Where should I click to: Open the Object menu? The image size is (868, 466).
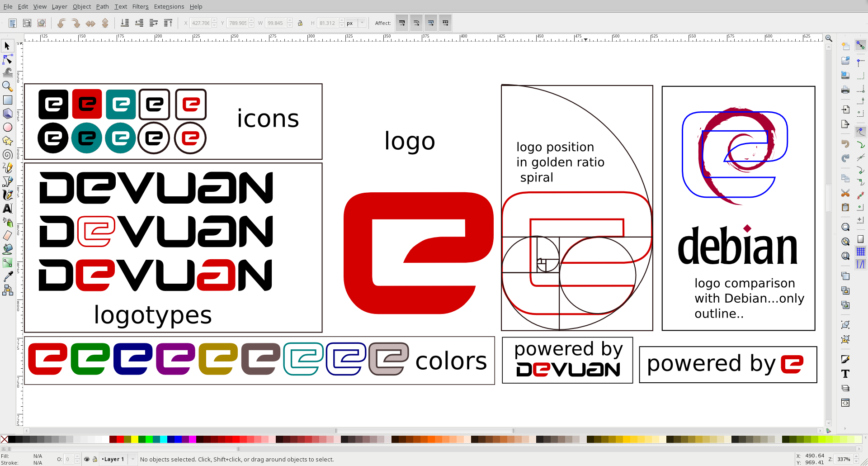pos(82,6)
